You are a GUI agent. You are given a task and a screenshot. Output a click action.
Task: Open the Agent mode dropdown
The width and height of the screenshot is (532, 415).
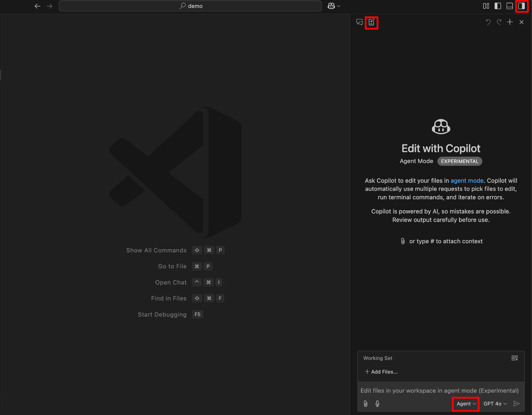[465, 404]
